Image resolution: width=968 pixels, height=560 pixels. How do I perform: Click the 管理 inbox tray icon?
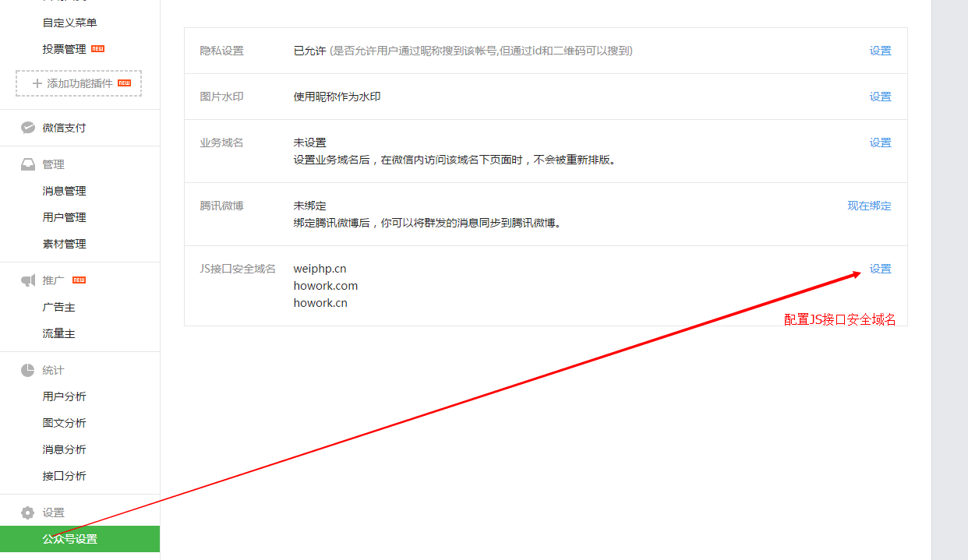coord(28,164)
